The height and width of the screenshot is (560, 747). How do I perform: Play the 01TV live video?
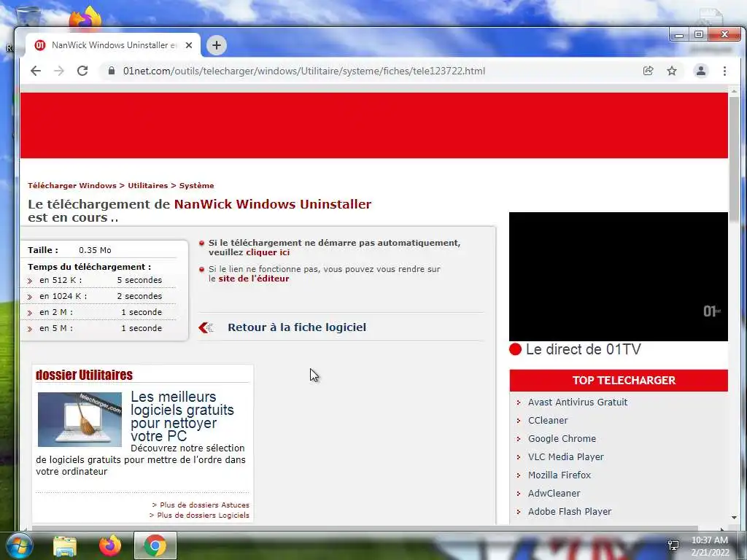click(x=619, y=276)
